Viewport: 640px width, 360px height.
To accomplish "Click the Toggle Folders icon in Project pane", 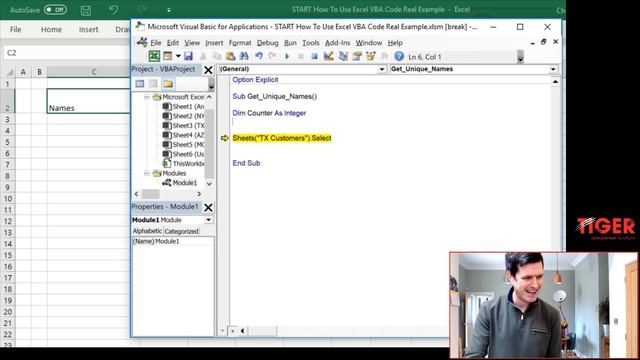I will pos(168,84).
